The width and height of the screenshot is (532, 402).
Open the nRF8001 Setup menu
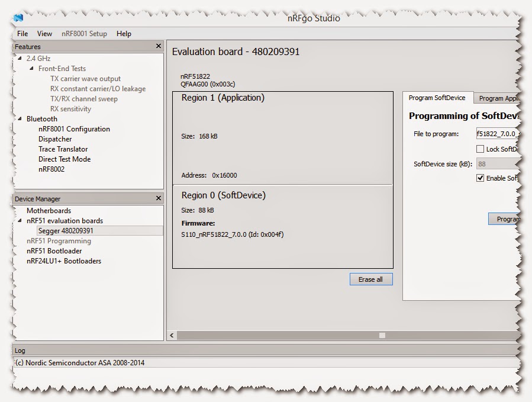point(84,34)
